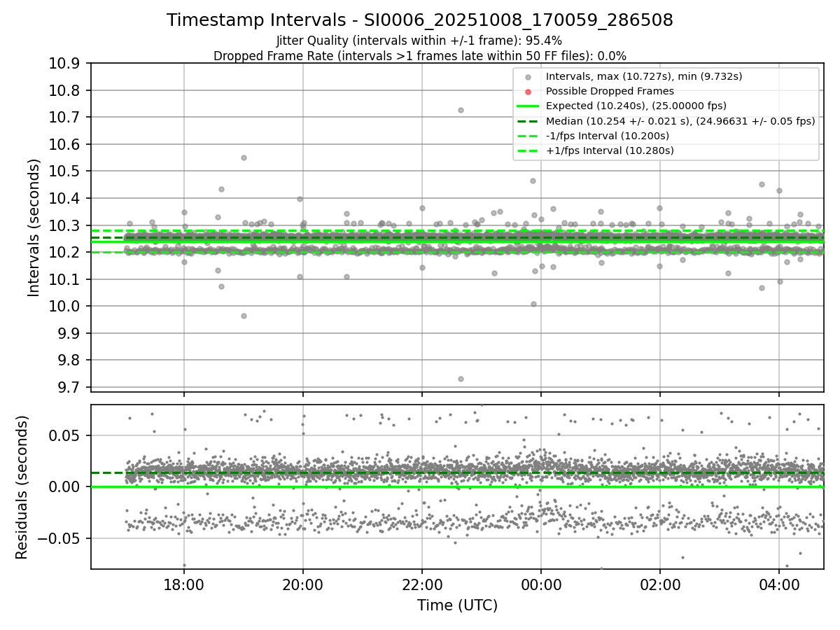The height and width of the screenshot is (630, 840).
Task: Click the solid green Expected legend line
Action: pos(528,106)
